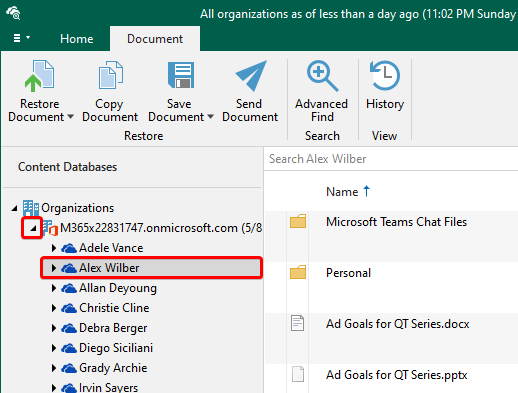Click the Ad Goals pptx file icon
This screenshot has width=518, height=393.
298,374
